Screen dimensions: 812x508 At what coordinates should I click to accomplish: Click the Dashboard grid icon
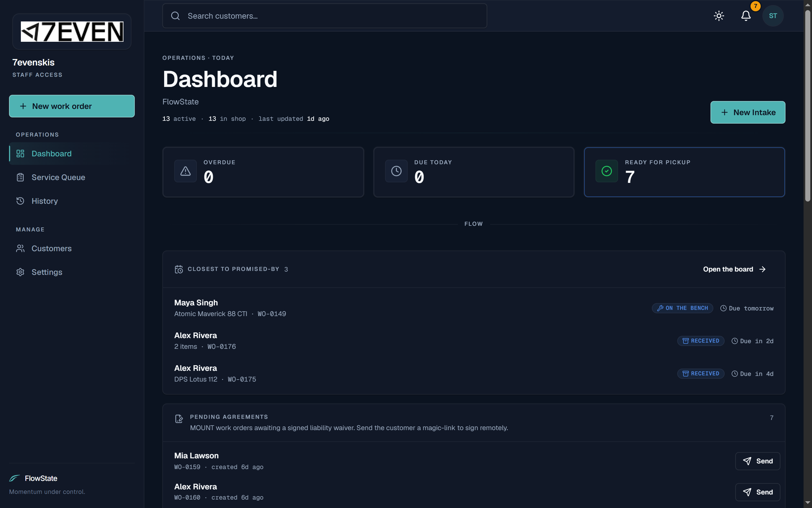20,154
